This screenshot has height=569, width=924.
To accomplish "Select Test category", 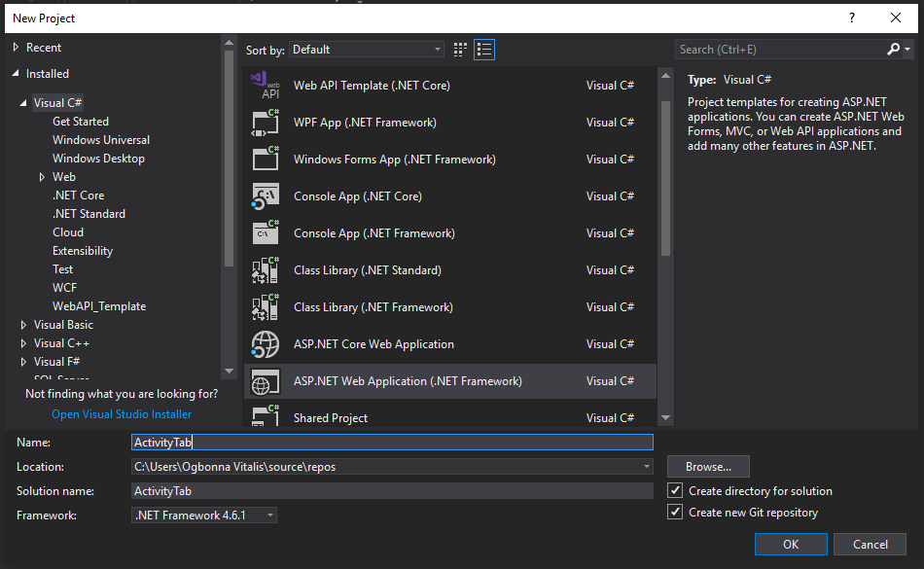I will click(62, 269).
